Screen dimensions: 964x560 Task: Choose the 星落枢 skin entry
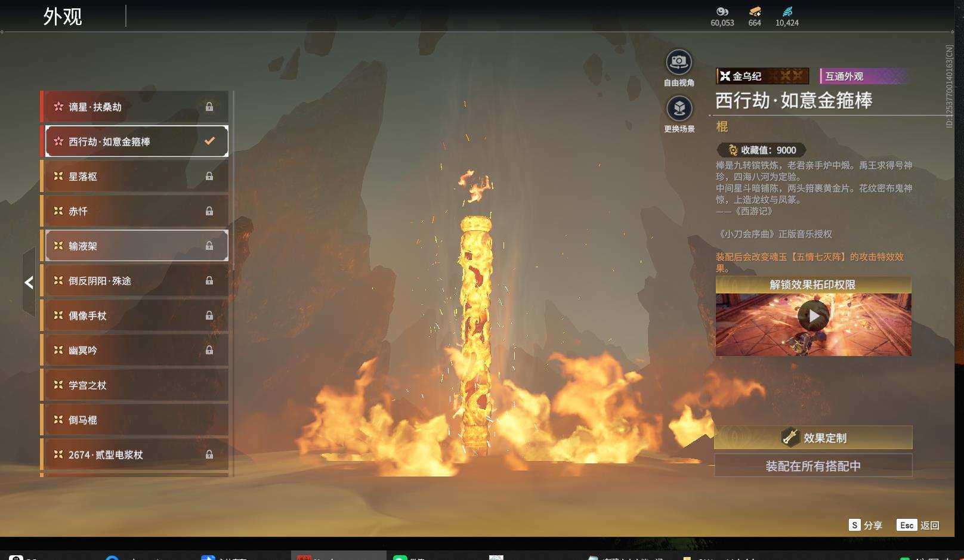tap(135, 177)
